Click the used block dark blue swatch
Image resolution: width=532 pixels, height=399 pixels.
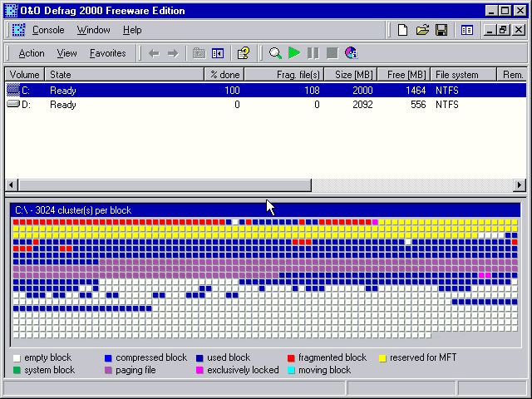(199, 358)
